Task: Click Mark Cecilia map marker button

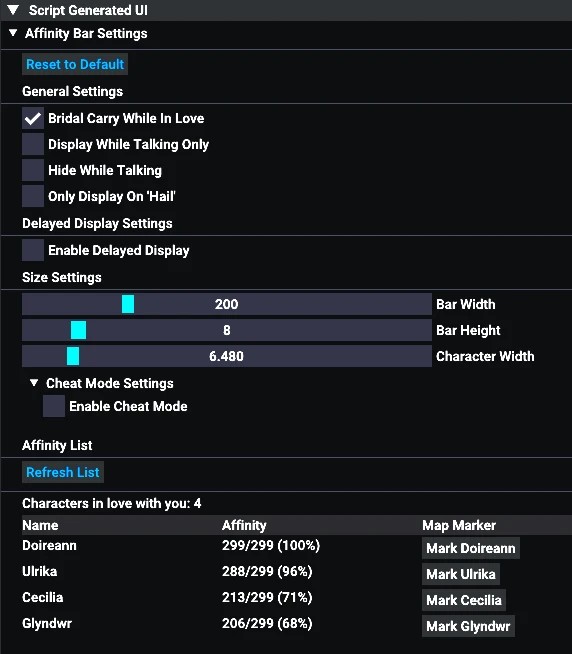Action: 464,600
